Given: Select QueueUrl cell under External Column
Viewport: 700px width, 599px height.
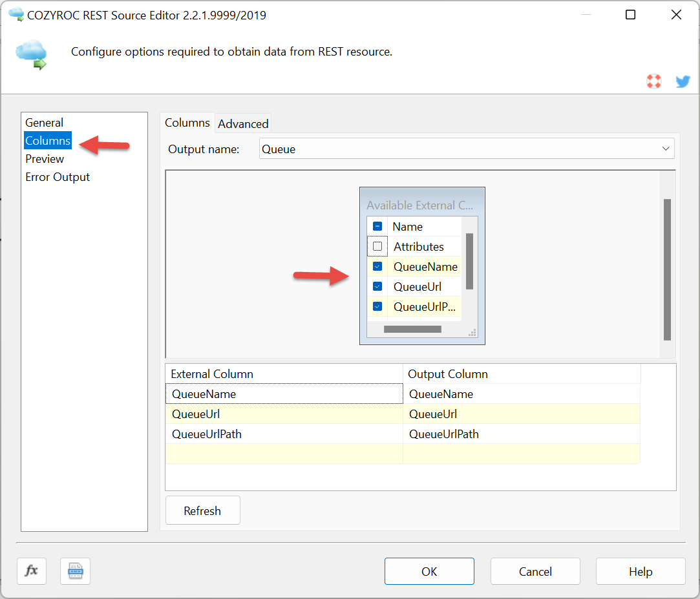Looking at the screenshot, I should [x=284, y=414].
